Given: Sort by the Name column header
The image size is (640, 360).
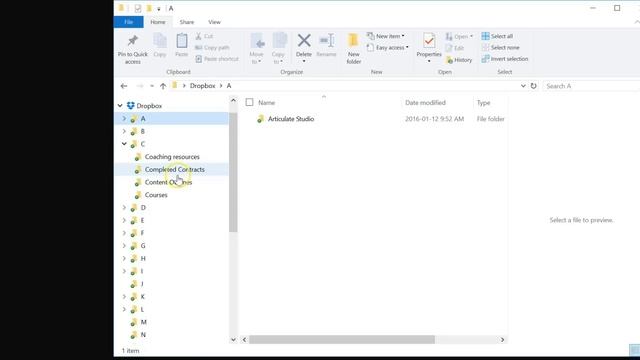Looking at the screenshot, I should [x=267, y=103].
